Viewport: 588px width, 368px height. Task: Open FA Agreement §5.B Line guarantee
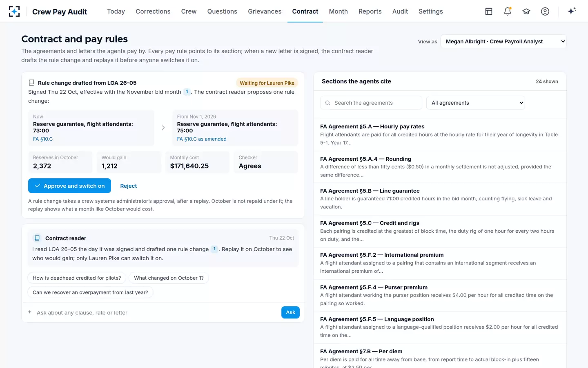click(x=440, y=199)
